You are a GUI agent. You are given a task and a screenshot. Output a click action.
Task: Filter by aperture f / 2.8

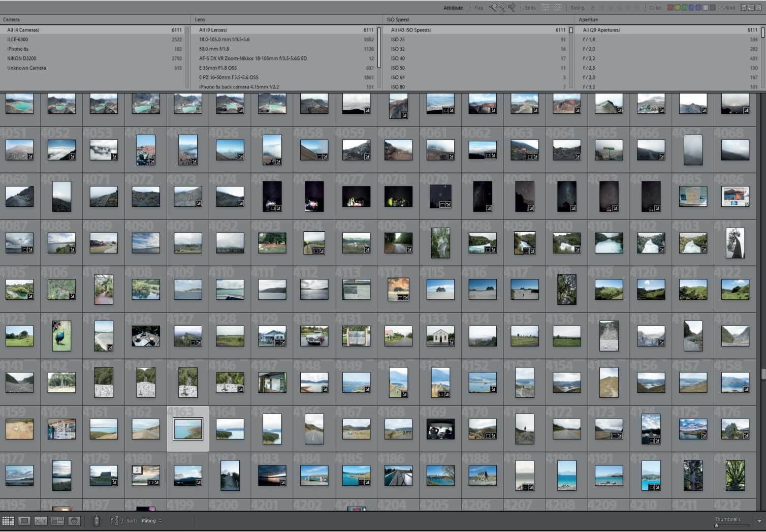coord(589,77)
